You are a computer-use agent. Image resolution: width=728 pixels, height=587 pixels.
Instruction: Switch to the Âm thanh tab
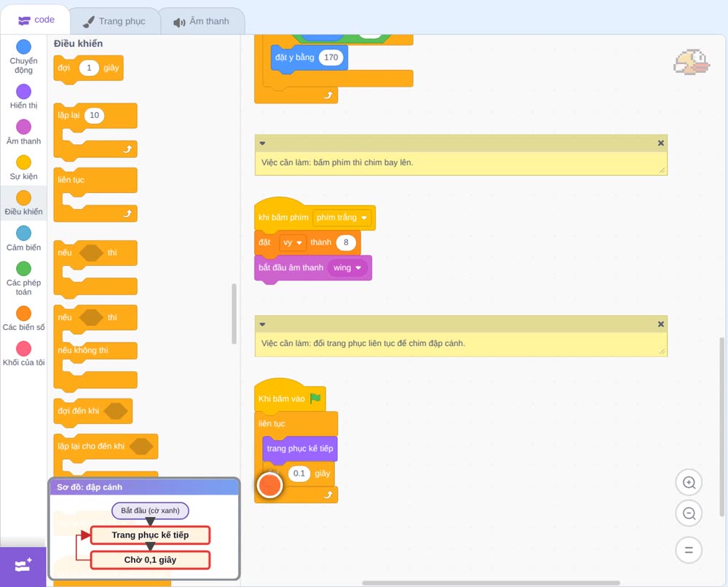coord(202,21)
